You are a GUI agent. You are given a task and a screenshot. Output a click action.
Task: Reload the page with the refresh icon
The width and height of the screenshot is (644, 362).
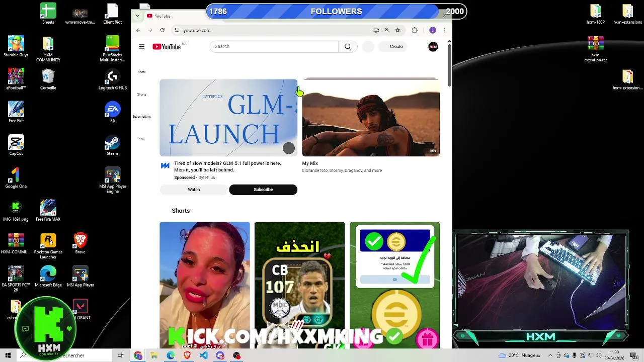click(162, 30)
